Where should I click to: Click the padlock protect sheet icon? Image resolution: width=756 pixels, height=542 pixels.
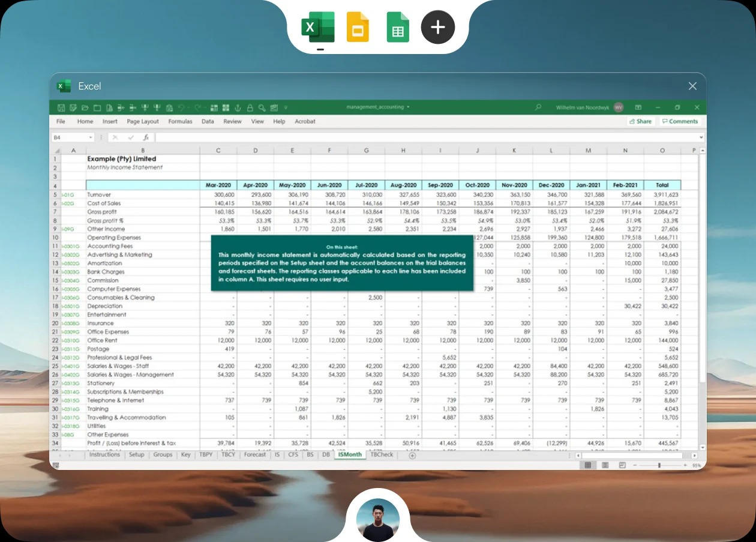pos(250,107)
